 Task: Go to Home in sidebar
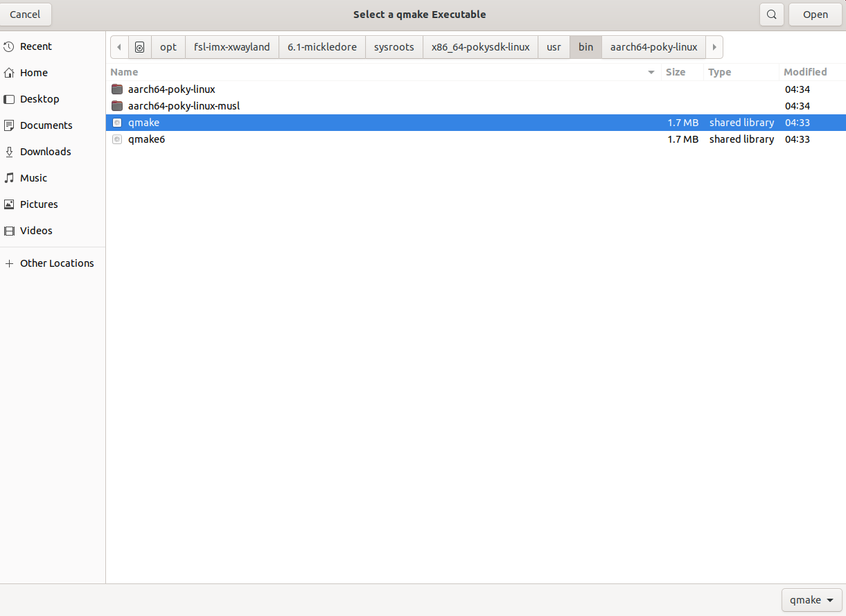33,73
